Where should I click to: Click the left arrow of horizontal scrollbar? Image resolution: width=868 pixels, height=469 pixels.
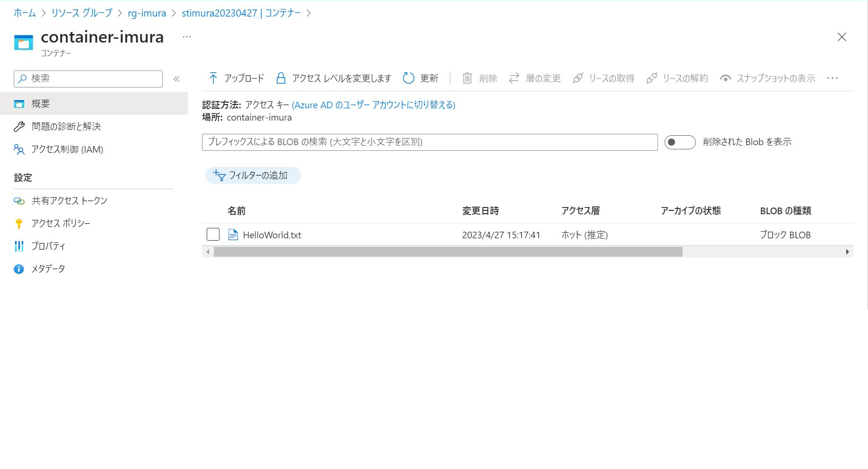click(x=208, y=252)
